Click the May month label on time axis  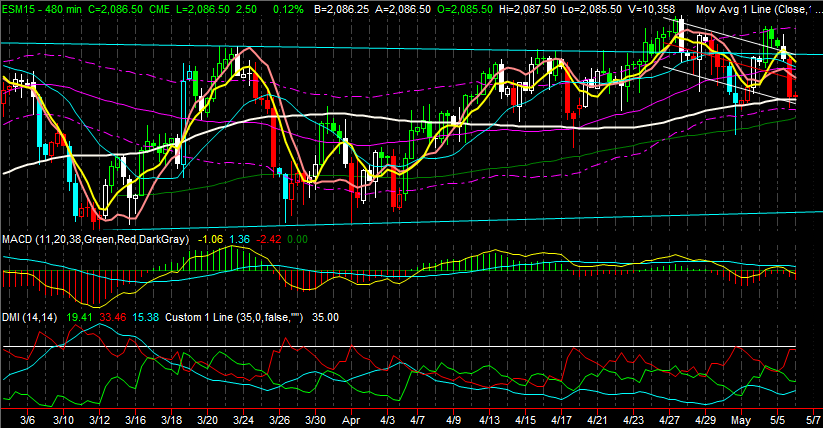tap(741, 420)
